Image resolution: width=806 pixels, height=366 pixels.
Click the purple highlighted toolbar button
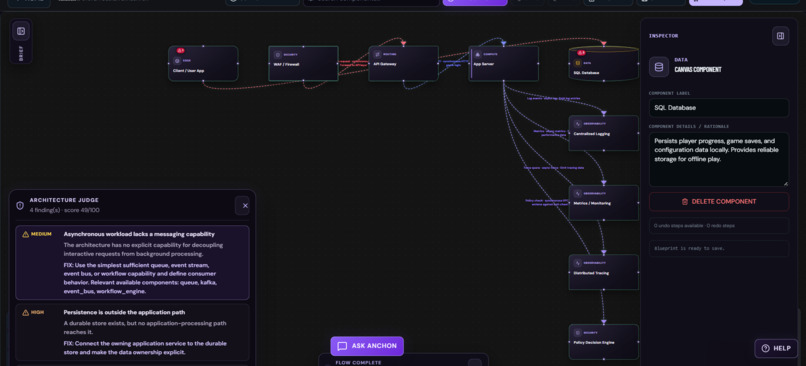475,2
